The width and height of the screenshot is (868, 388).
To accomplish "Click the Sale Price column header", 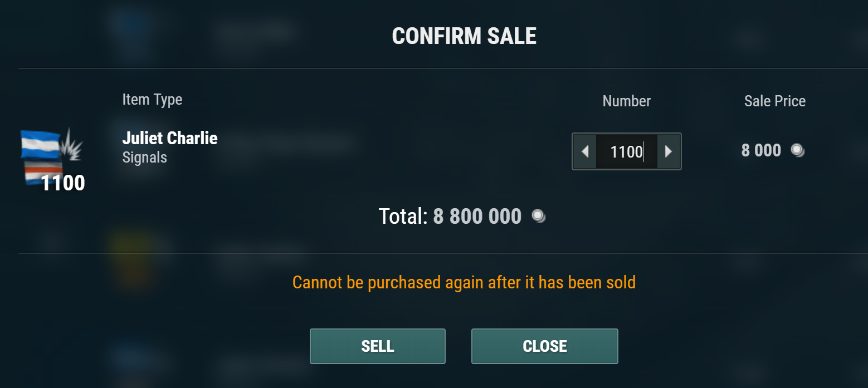I will (x=774, y=101).
